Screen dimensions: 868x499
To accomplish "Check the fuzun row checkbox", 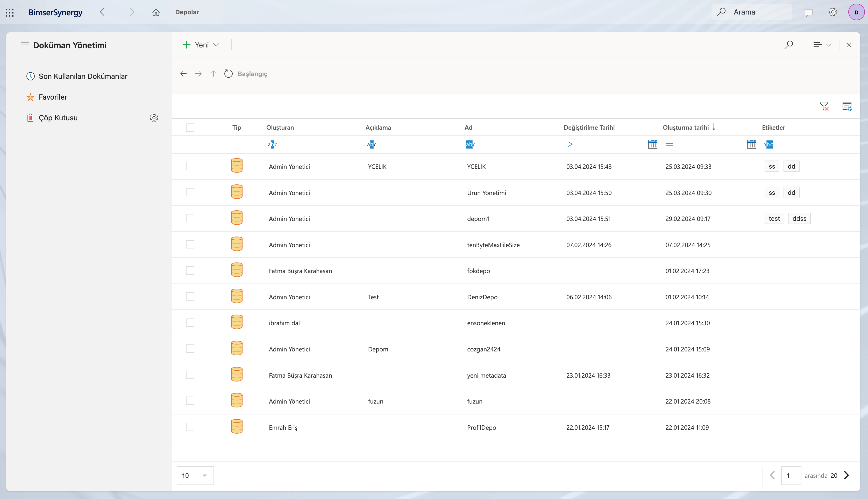I will point(190,401).
